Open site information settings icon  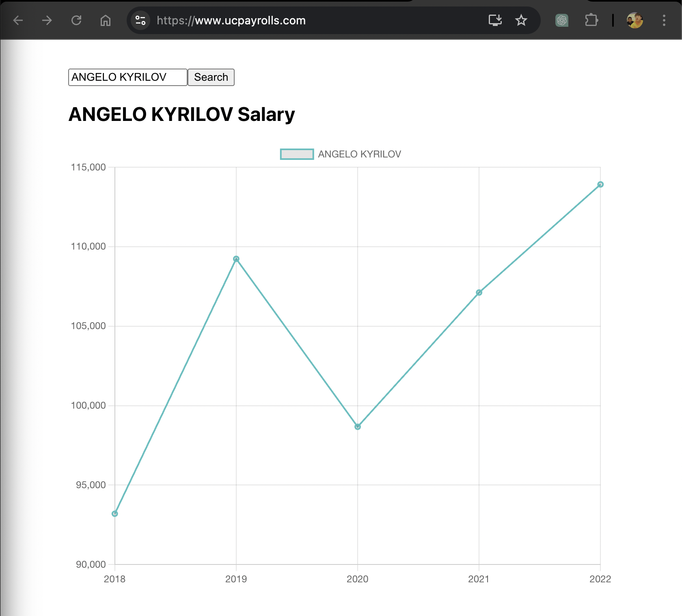click(140, 20)
